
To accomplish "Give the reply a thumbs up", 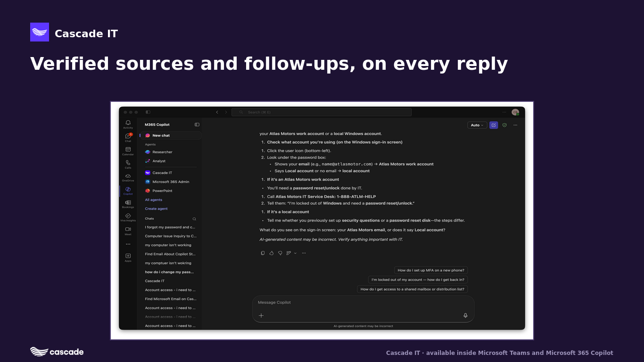I will tap(272, 253).
